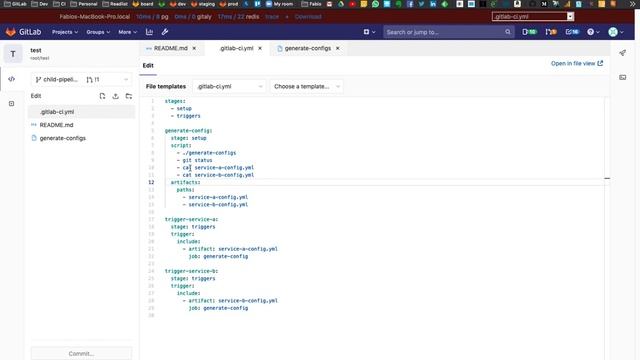Select README.md in file tree
Image resolution: width=640 pixels, height=360 pixels.
tap(81, 125)
